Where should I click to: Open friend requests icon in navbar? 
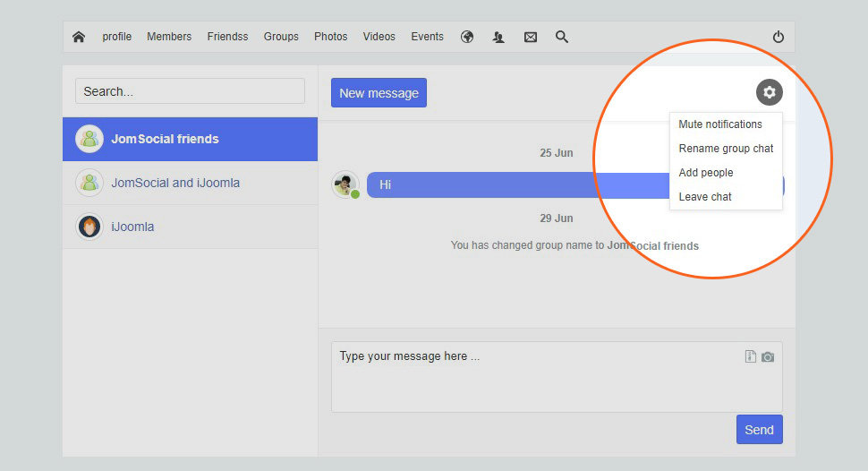point(498,37)
